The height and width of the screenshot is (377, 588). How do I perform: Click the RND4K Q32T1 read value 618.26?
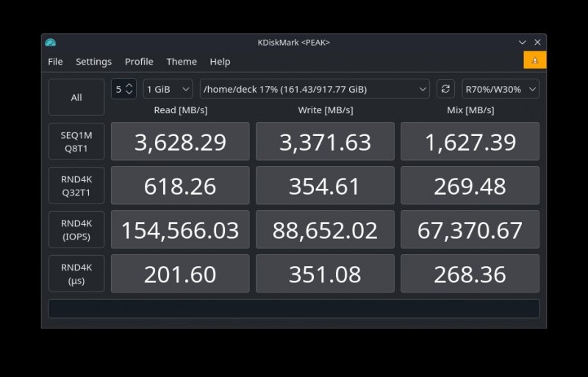point(180,186)
